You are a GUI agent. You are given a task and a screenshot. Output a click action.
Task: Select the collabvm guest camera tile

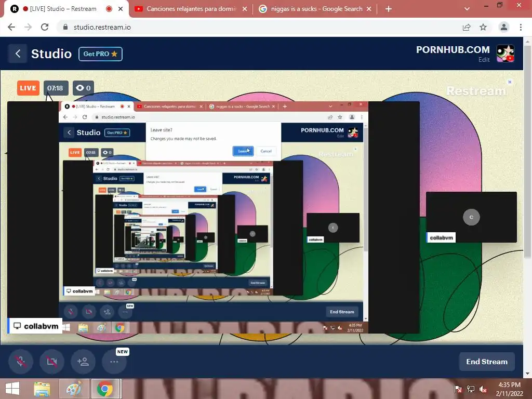pyautogui.click(x=471, y=217)
